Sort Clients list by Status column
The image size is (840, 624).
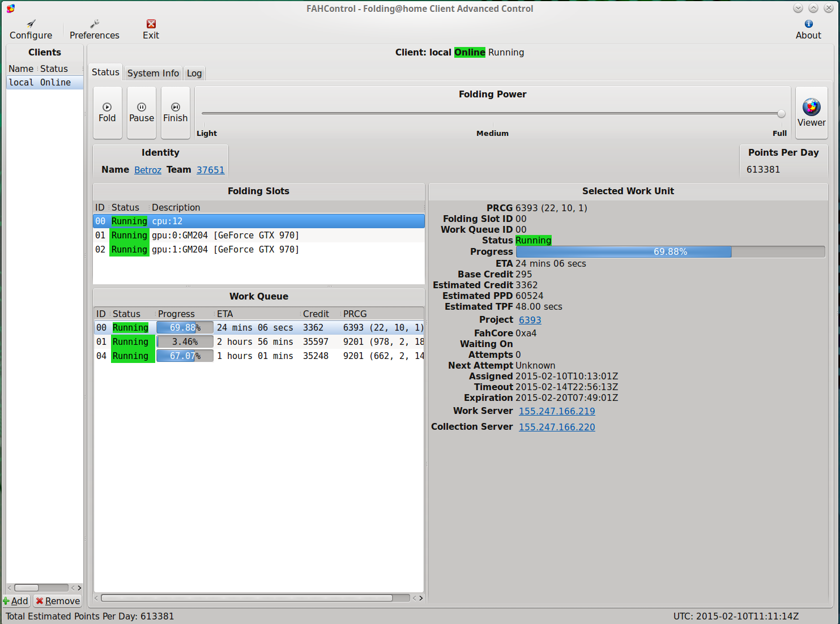click(x=61, y=69)
